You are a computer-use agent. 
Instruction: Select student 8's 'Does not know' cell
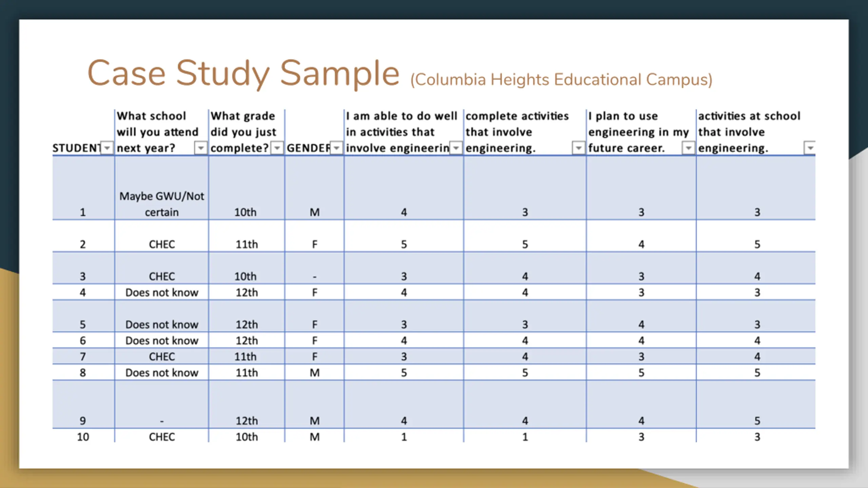coord(162,373)
